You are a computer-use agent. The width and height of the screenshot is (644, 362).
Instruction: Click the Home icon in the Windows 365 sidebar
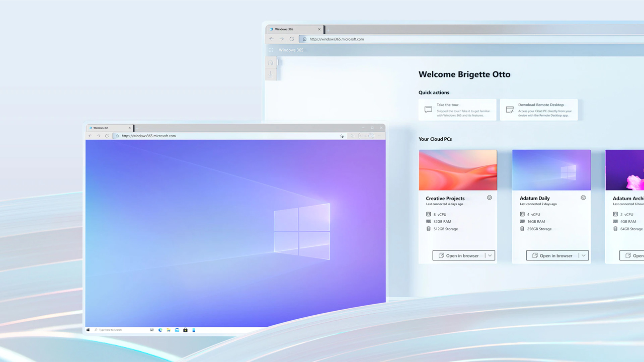[x=271, y=63]
